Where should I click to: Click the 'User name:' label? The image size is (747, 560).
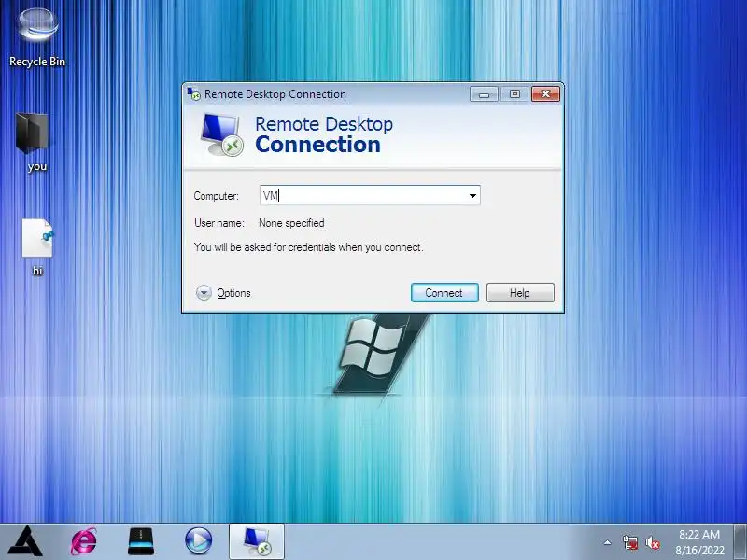coord(219,223)
